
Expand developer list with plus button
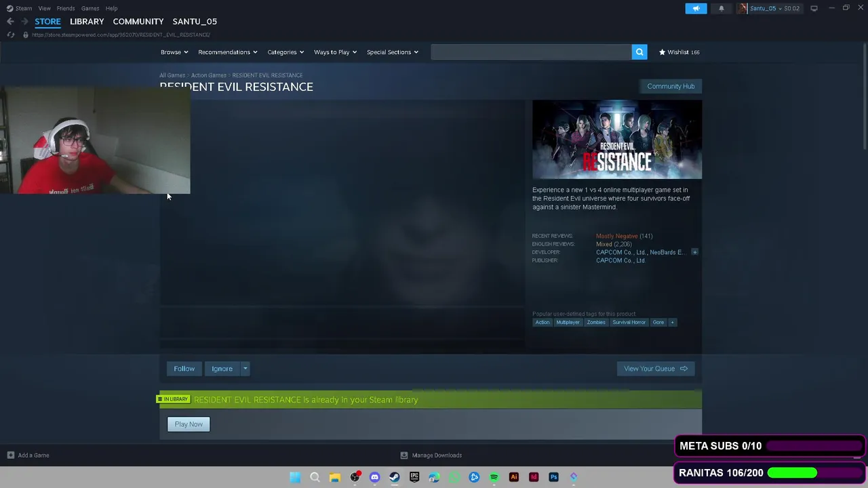[694, 252]
